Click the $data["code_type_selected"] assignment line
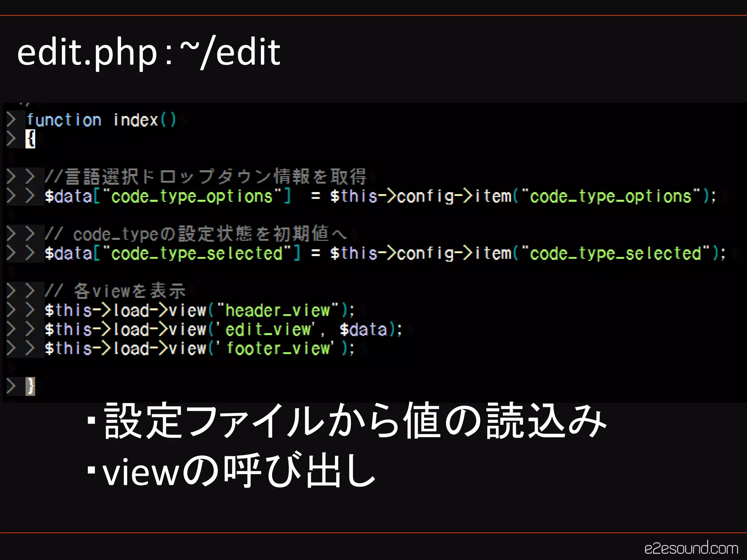The image size is (747, 560). pos(385,253)
